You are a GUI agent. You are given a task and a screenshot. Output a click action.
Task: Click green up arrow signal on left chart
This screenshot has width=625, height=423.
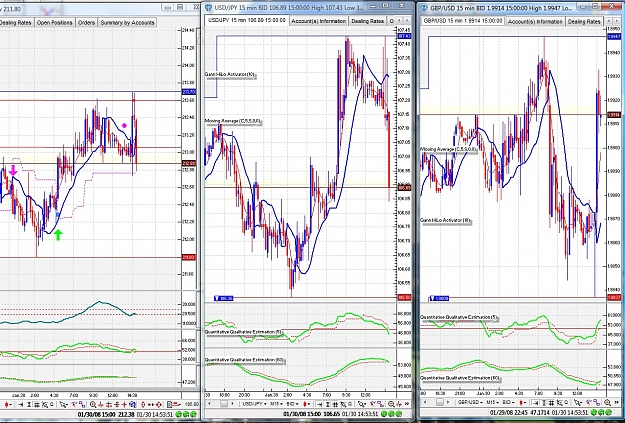click(x=58, y=234)
